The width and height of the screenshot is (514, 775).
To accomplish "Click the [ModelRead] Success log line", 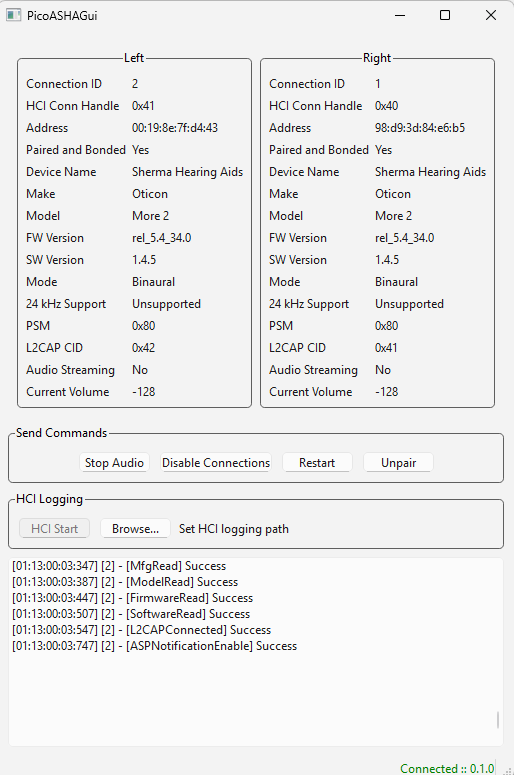I will point(125,582).
